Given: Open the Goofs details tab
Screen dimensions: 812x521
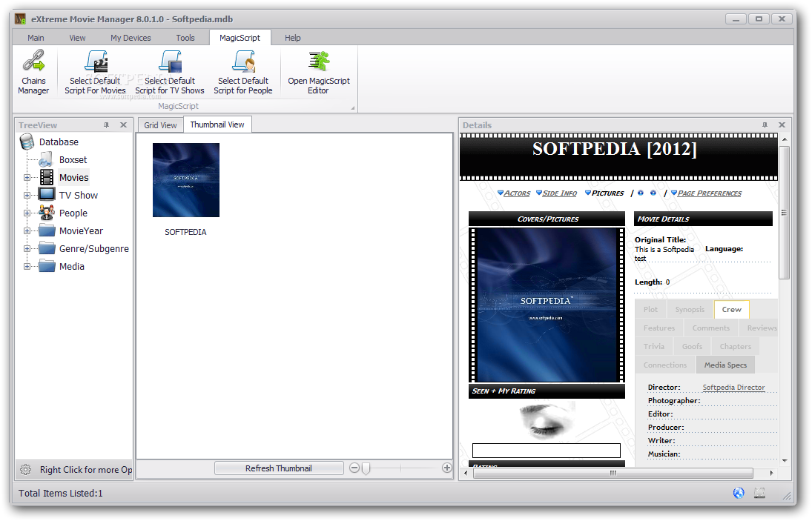Looking at the screenshot, I should (x=693, y=347).
